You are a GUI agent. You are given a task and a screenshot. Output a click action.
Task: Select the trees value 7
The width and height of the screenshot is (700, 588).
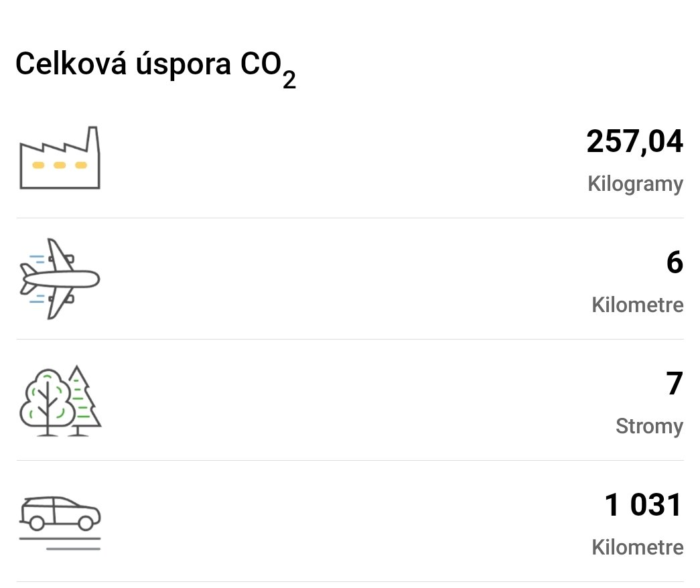[675, 384]
